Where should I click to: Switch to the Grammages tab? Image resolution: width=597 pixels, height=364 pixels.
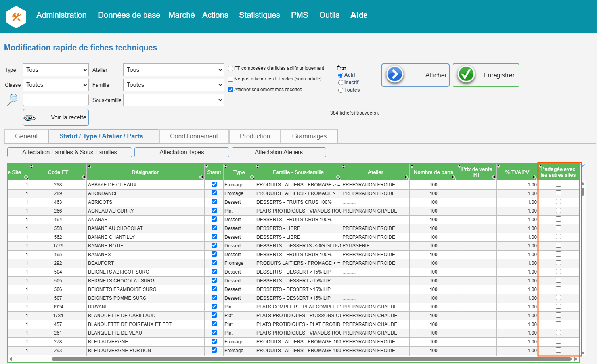tap(309, 136)
